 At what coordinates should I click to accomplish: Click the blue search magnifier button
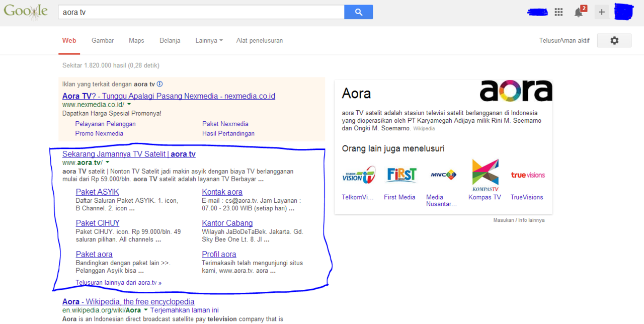358,12
